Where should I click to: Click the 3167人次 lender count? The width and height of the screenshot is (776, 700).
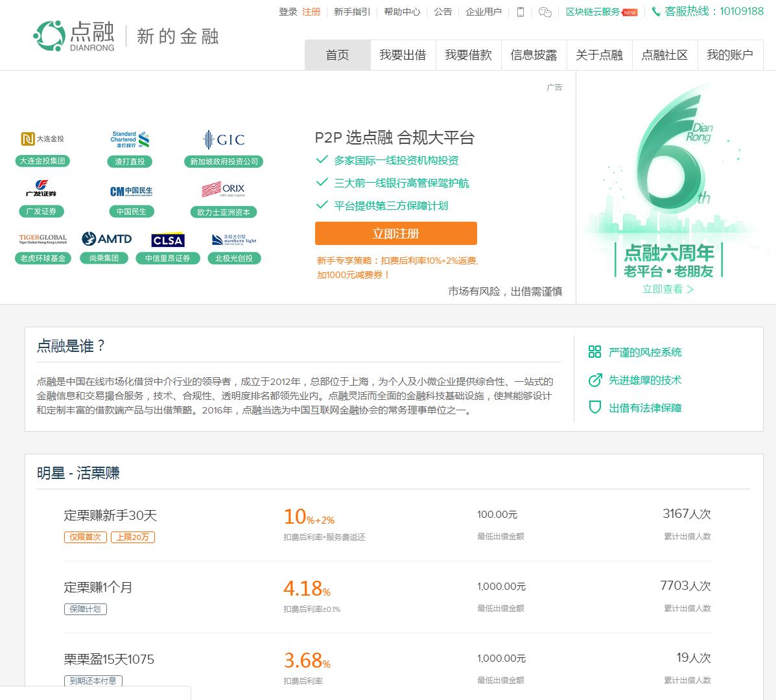coord(687,514)
